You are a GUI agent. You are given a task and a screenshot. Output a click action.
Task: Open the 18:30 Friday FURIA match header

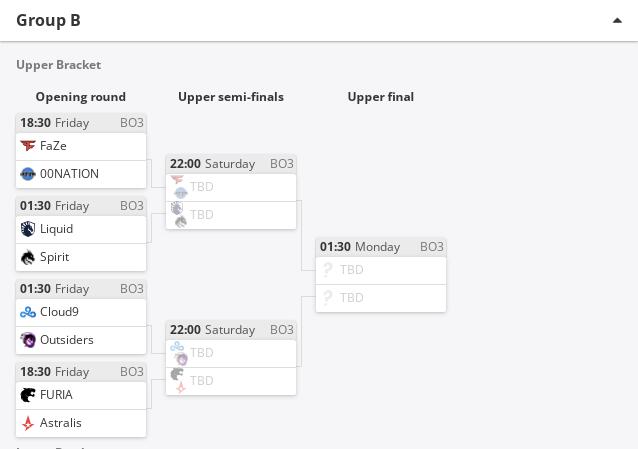click(81, 372)
